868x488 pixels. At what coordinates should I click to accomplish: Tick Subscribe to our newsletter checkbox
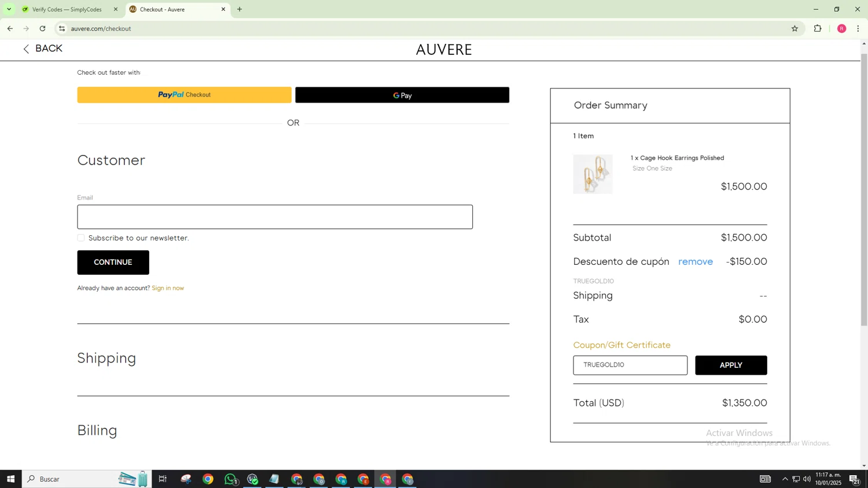[x=81, y=238]
